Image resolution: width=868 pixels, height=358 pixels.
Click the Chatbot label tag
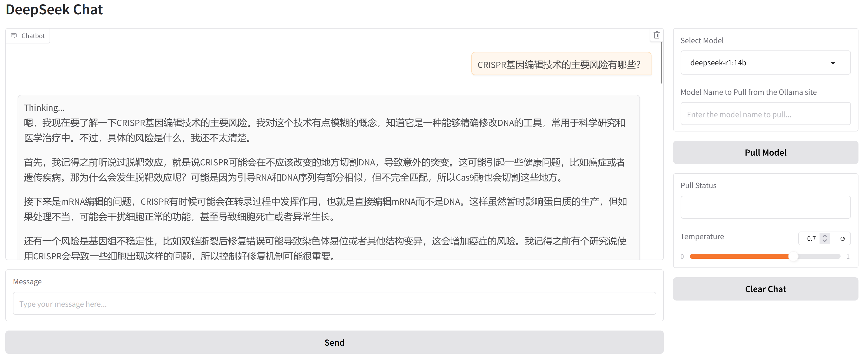pos(28,36)
